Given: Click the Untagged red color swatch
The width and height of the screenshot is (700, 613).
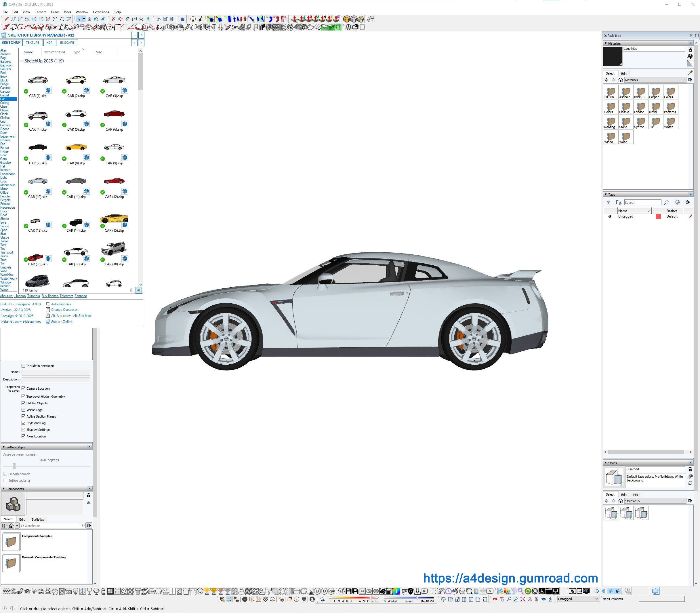Looking at the screenshot, I should 658,216.
